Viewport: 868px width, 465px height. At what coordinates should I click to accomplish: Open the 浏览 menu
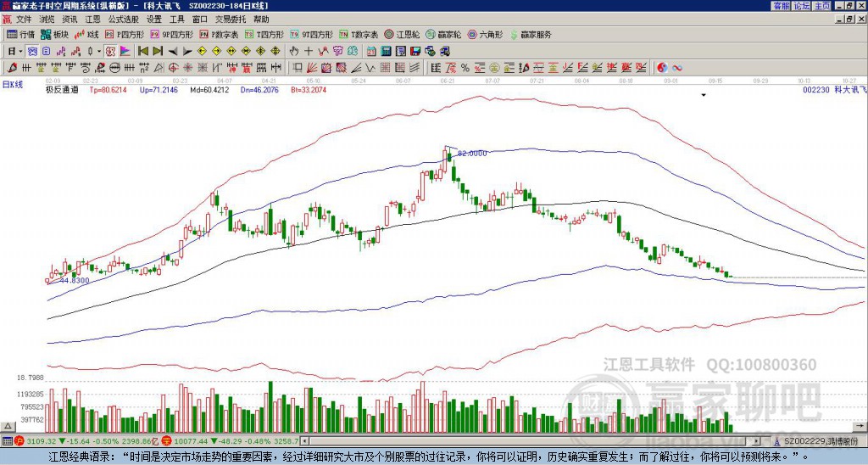coord(47,20)
